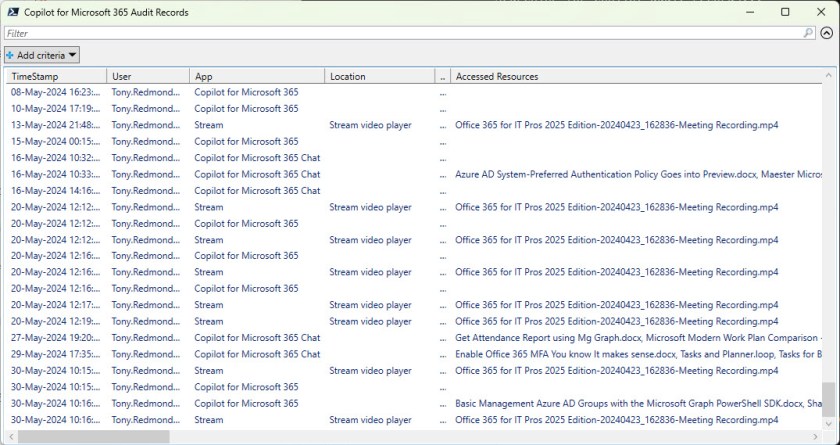The width and height of the screenshot is (840, 445).
Task: Select the 20-May-2024 12:19 timestamp
Action: coord(56,321)
